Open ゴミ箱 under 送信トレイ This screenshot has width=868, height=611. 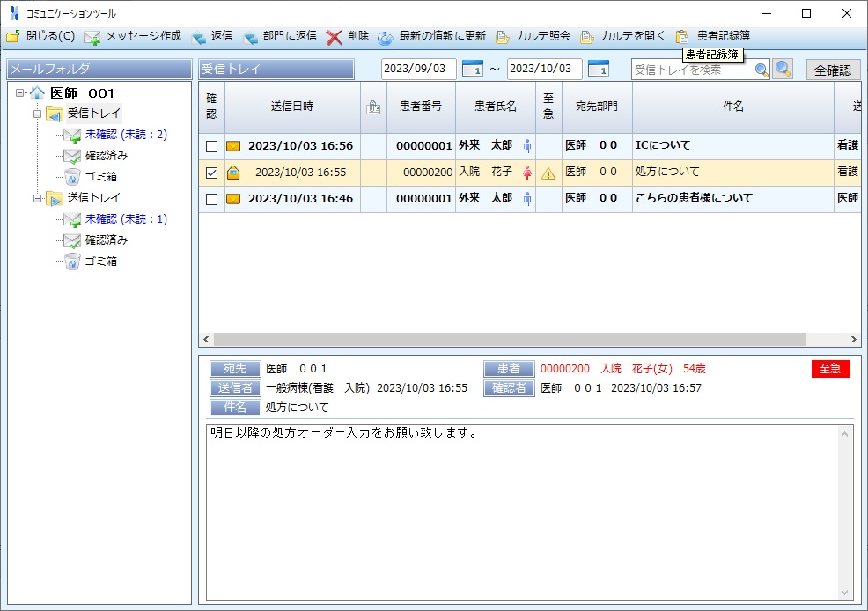click(x=100, y=261)
